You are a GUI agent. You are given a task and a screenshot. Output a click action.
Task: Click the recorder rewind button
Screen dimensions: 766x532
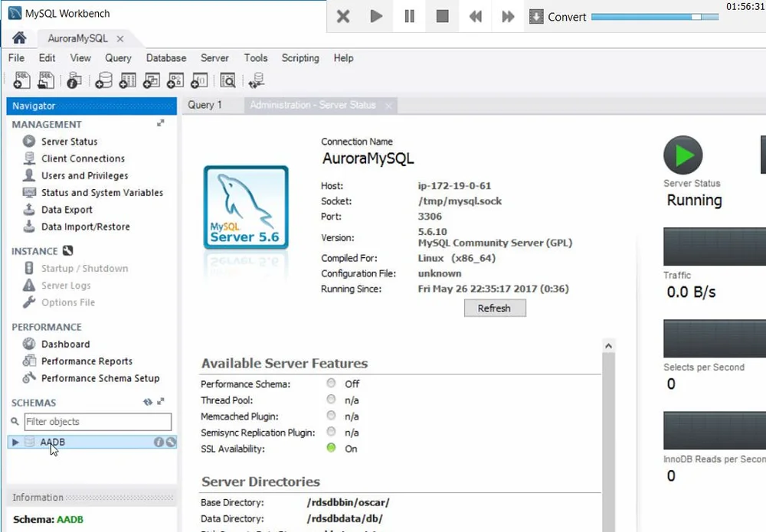(476, 16)
